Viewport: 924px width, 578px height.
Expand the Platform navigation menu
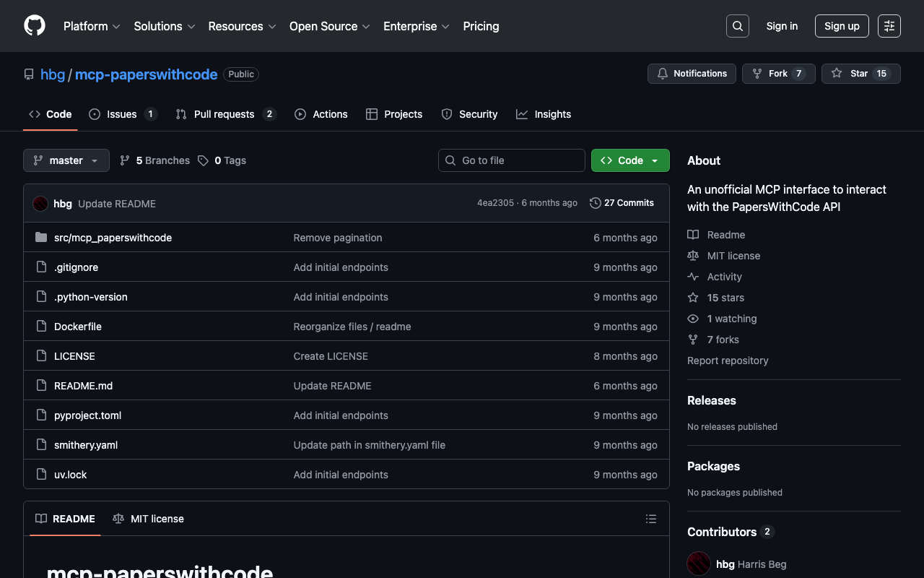coord(92,26)
